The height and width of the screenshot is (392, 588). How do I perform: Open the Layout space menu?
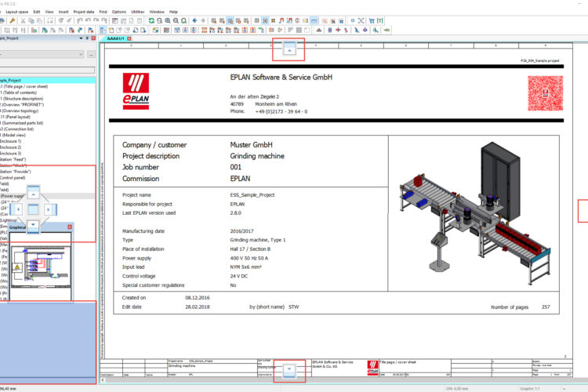pyautogui.click(x=17, y=12)
